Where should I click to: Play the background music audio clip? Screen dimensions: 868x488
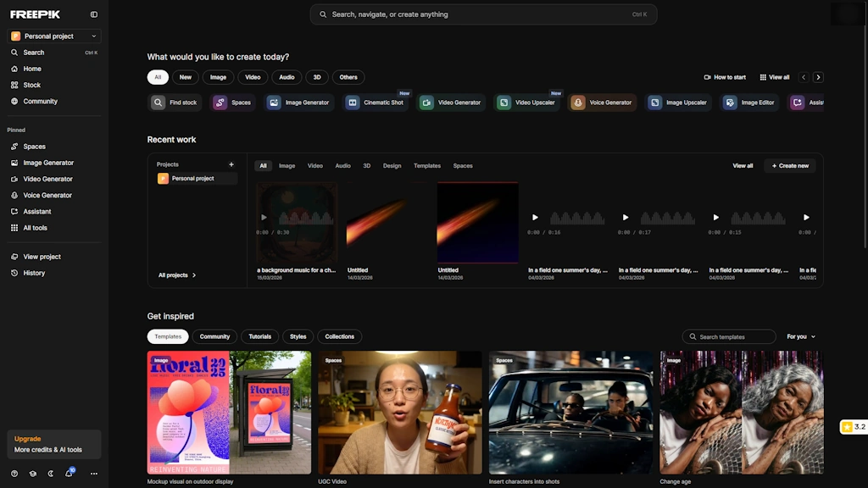pos(264,218)
